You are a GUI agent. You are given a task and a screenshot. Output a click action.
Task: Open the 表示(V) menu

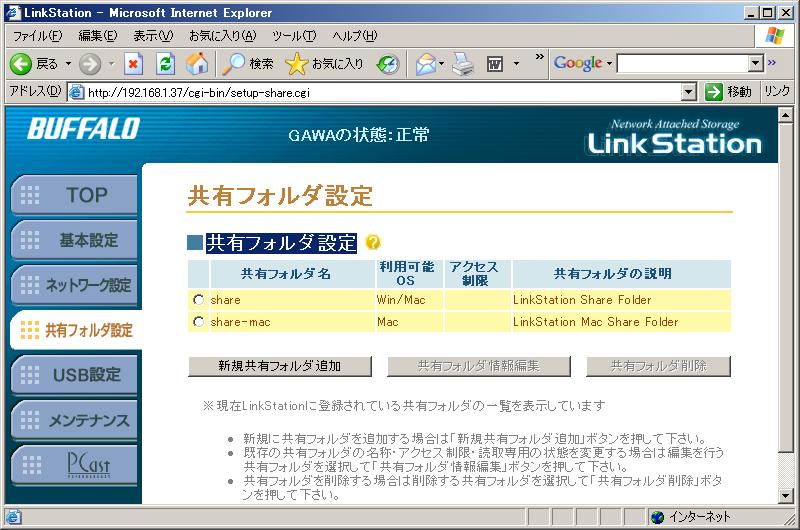click(153, 36)
